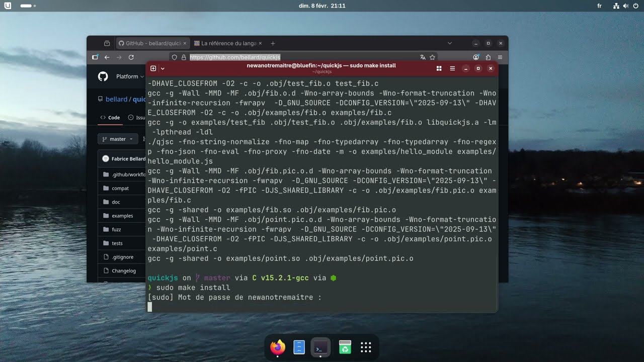Click the translate page icon in URL bar
This screenshot has height=362, width=644.
click(x=423, y=57)
